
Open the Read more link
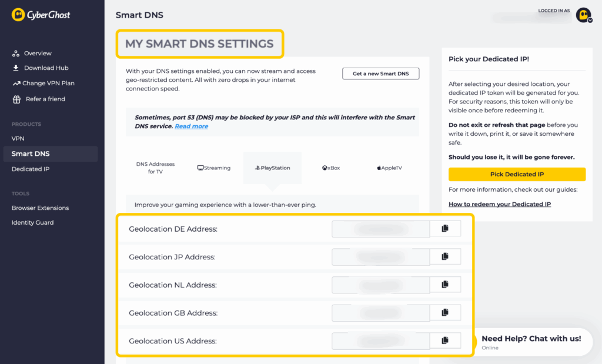[191, 126]
